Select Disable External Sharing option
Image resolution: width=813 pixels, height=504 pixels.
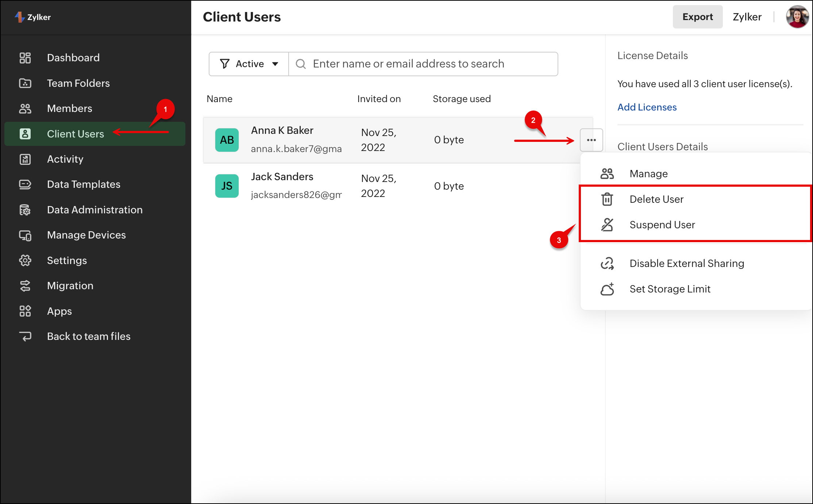click(x=686, y=263)
